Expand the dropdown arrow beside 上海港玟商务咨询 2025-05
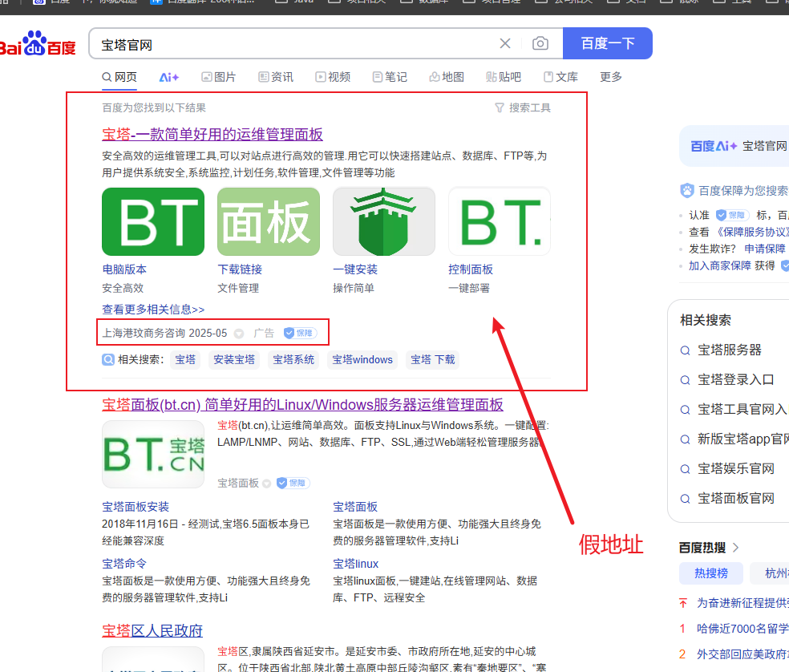Viewport: 789px width, 672px height. pyautogui.click(x=239, y=334)
